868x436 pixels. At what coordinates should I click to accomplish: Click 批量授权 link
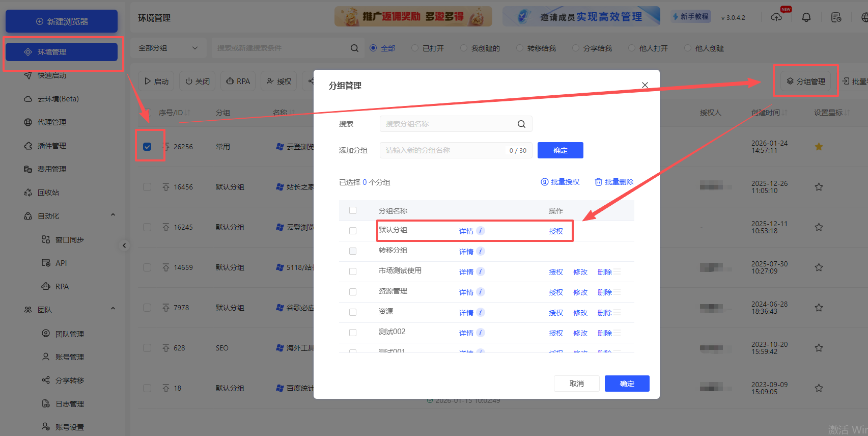(x=560, y=182)
